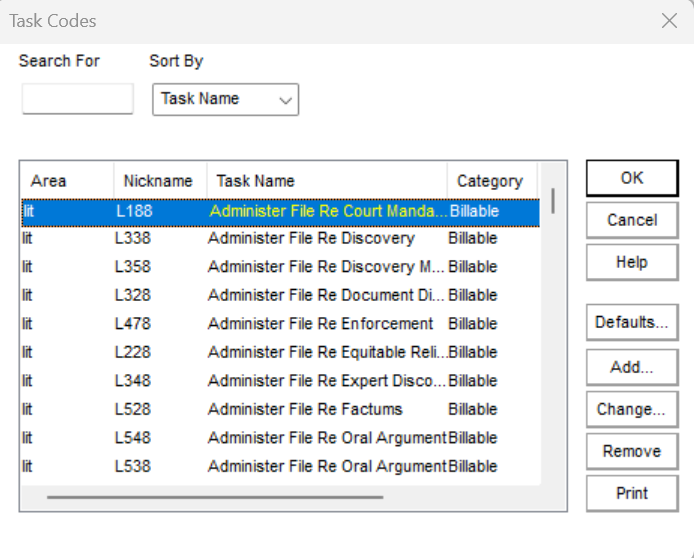Open Help for Task Codes

coord(631,262)
